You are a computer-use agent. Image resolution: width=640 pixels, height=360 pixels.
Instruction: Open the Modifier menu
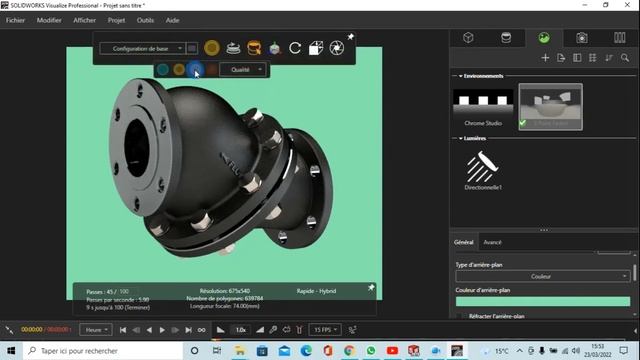[49, 20]
